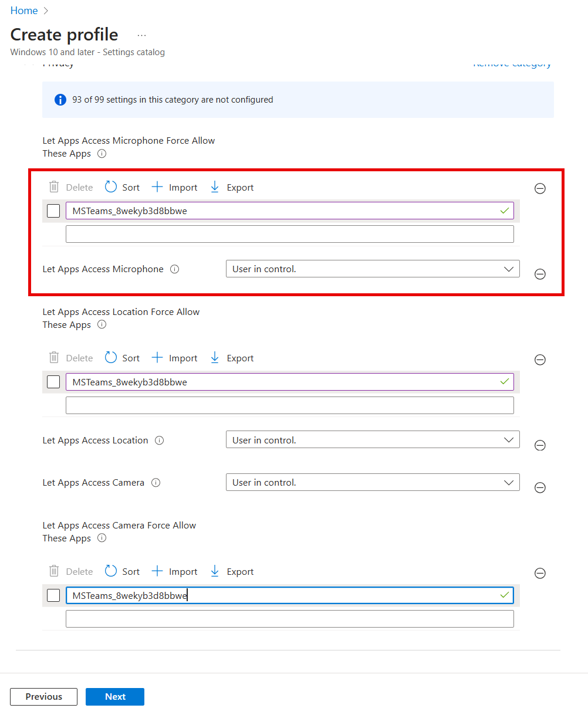This screenshot has height=715, width=588.
Task: Remove Let Apps Access Camera setting via minus icon
Action: click(x=540, y=487)
